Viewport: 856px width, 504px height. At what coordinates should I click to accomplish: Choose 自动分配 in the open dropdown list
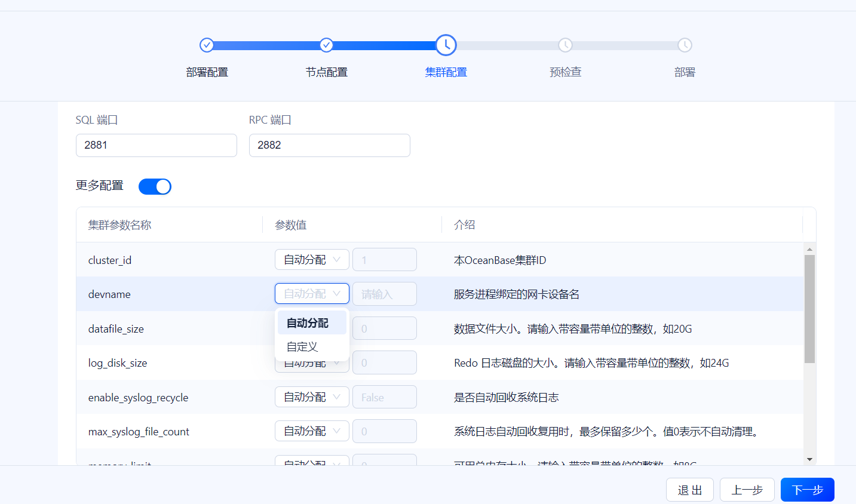pos(312,323)
